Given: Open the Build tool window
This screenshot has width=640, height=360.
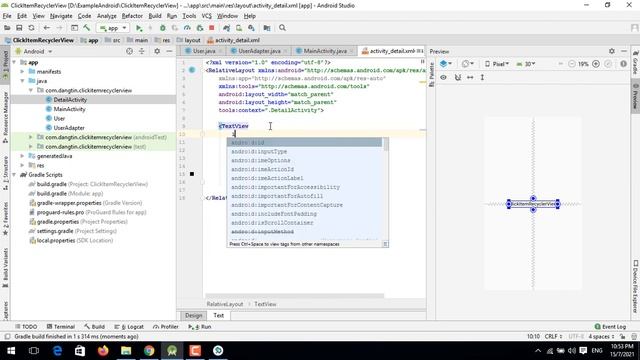Looking at the screenshot, I should pyautogui.click(x=94, y=327).
